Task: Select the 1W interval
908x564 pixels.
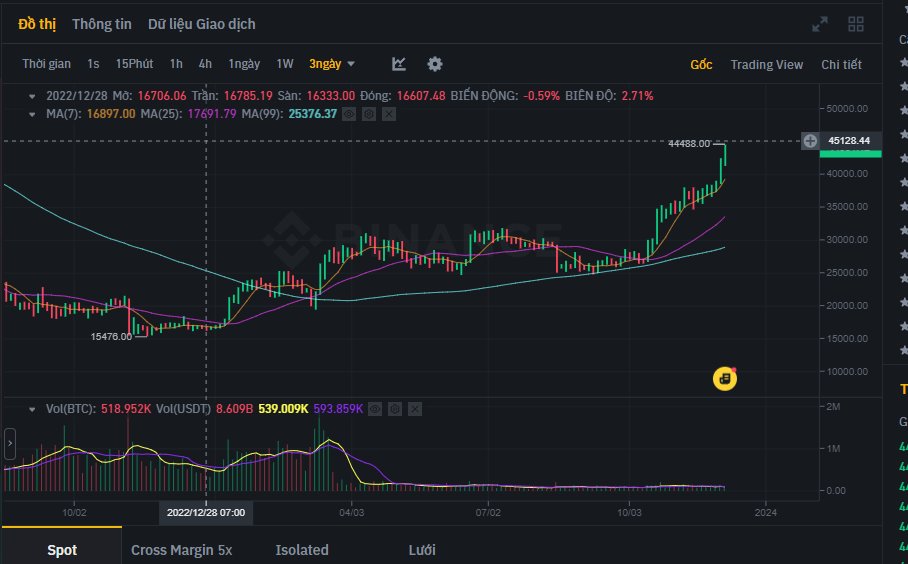Action: click(284, 64)
